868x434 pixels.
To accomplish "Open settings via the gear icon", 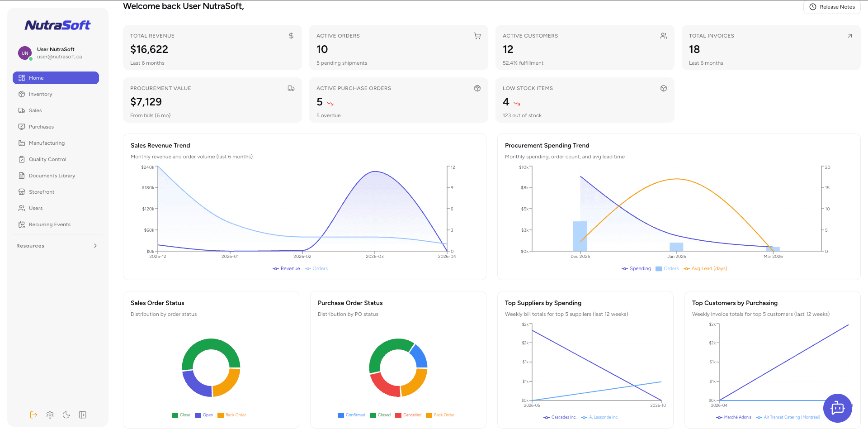I will tap(50, 415).
